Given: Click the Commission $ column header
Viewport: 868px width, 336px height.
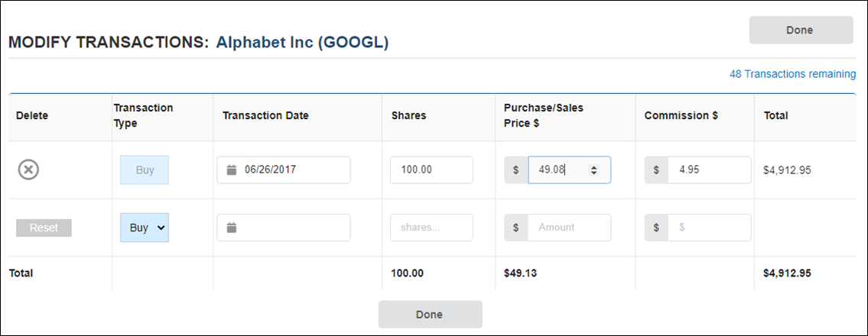Looking at the screenshot, I should pyautogui.click(x=681, y=115).
